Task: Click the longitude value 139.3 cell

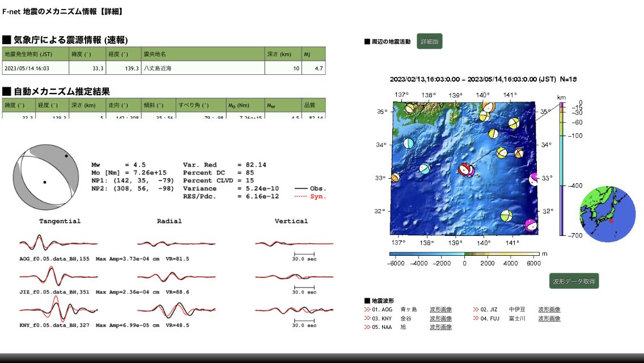Action: [124, 68]
